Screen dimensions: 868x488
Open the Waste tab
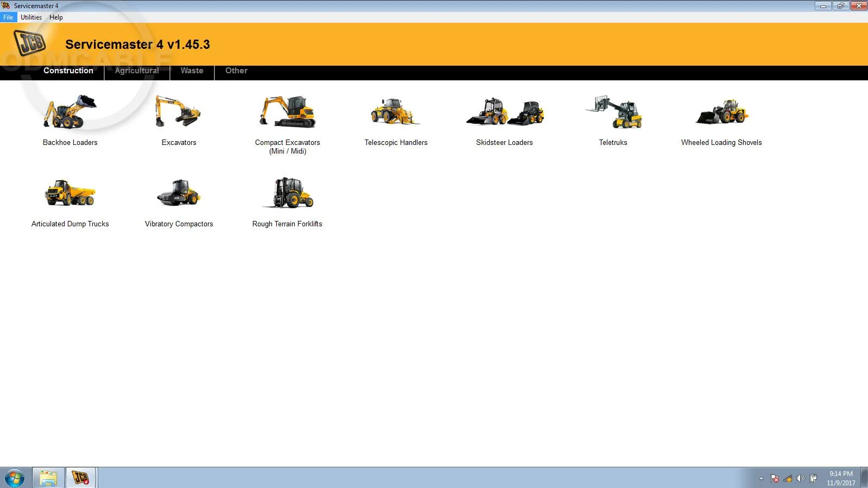(192, 71)
